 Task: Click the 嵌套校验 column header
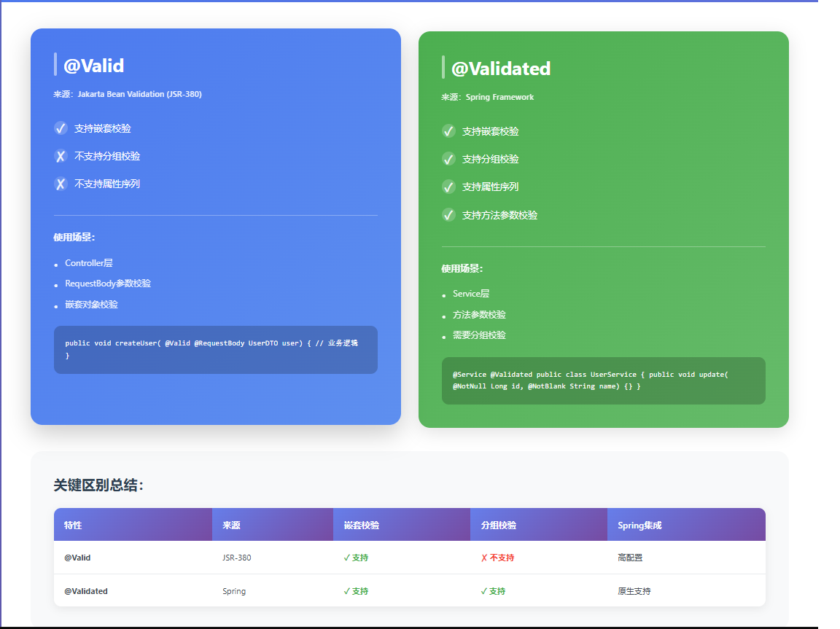[402, 525]
